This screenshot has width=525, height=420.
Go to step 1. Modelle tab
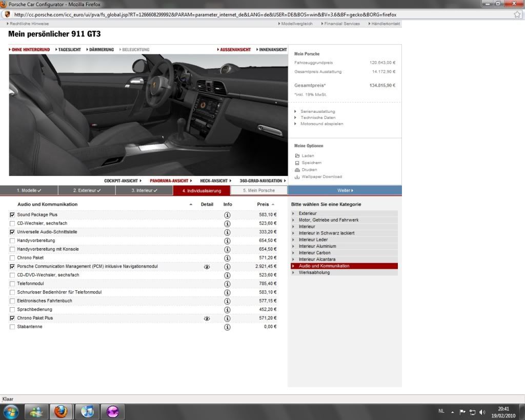click(x=29, y=191)
